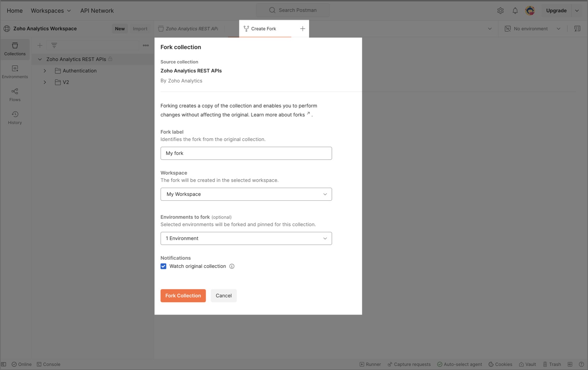Viewport: 588px width, 370px height.
Task: Click the filter collections icon
Action: [x=54, y=46]
